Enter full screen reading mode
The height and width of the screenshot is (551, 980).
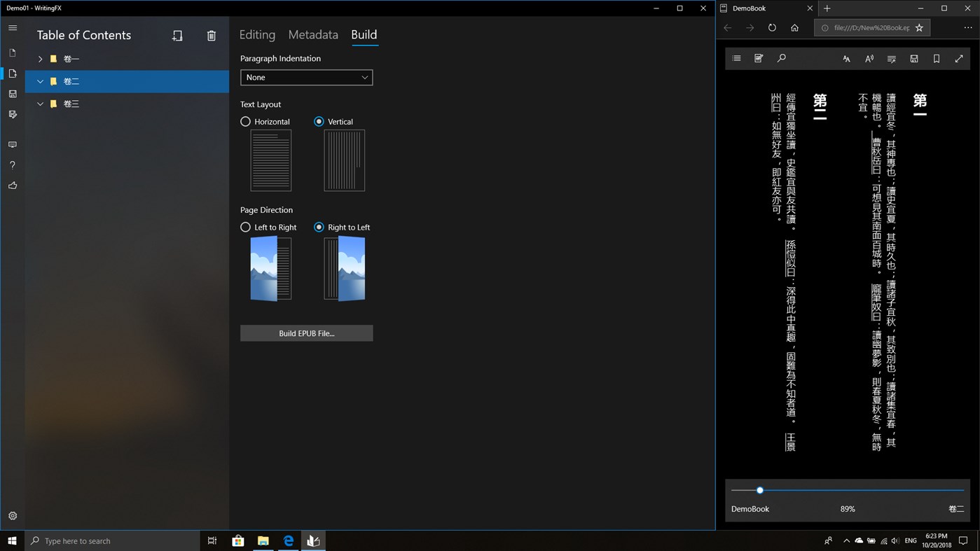[x=958, y=58]
